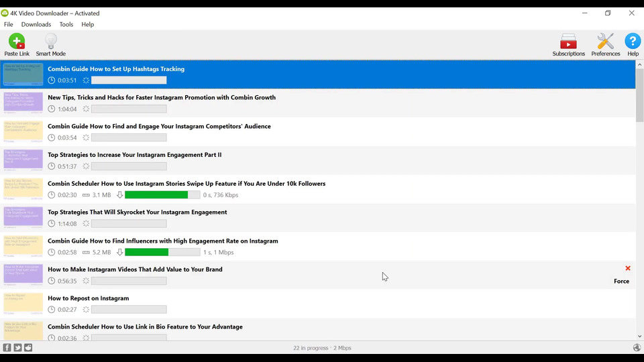Click the vertical scrollbar thumb
The image size is (644, 362).
[x=639, y=95]
